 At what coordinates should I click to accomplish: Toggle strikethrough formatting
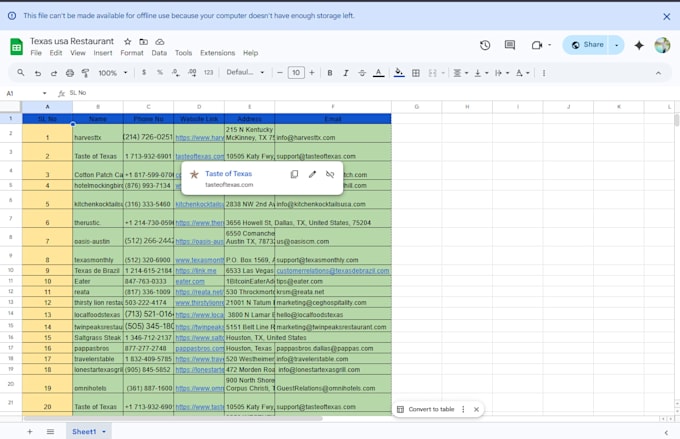[362, 73]
